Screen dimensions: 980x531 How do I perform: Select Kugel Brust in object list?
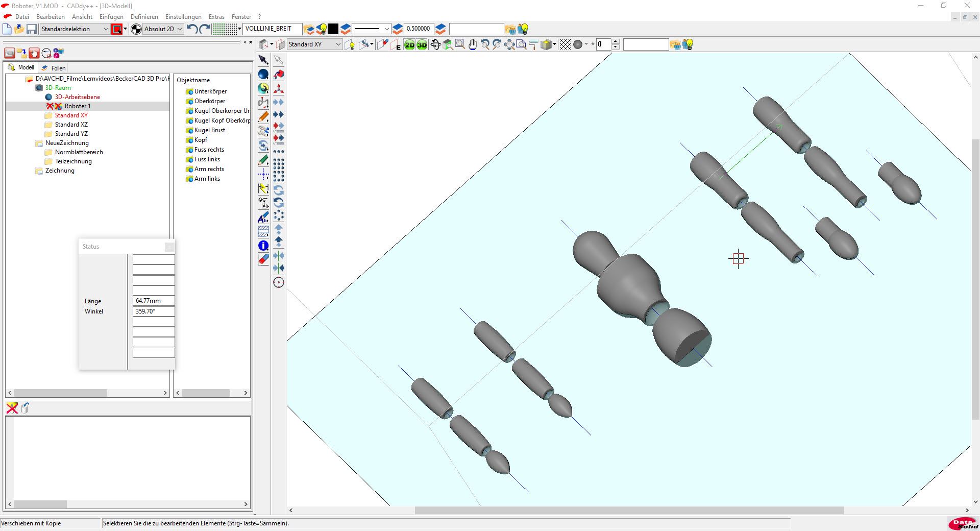[209, 130]
